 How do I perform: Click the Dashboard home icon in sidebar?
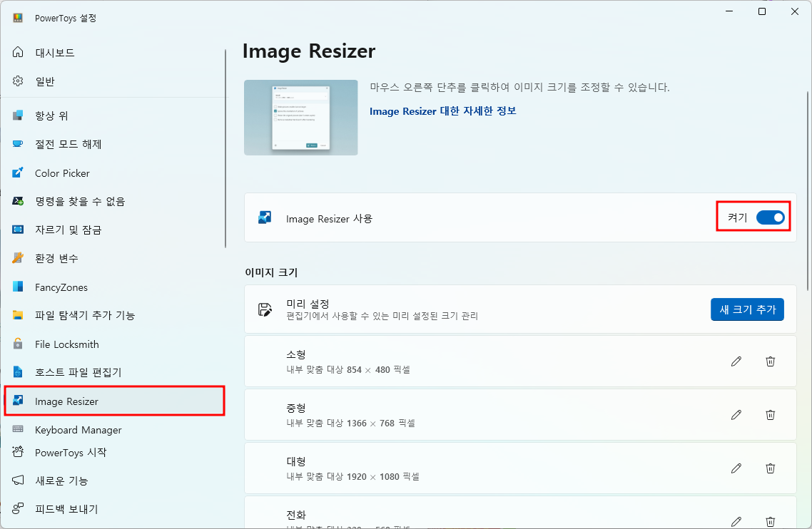point(18,52)
